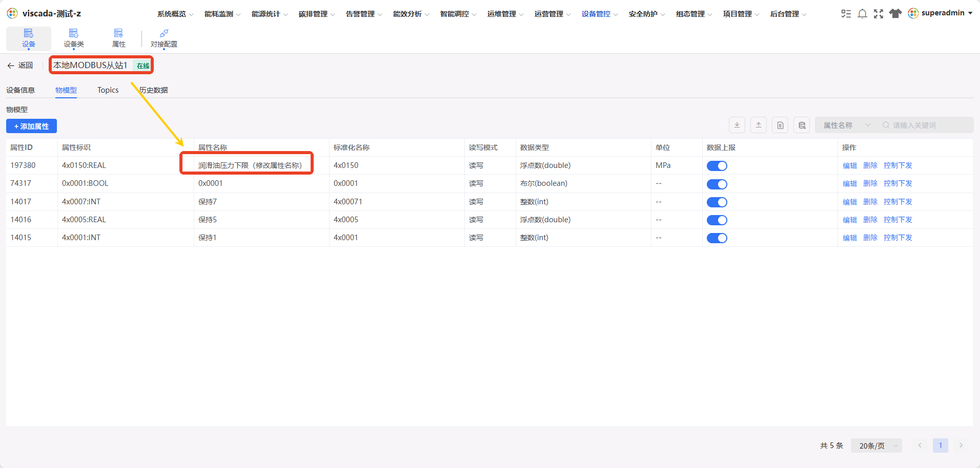Click the download/import icon button
The width and height of the screenshot is (980, 468).
(737, 125)
